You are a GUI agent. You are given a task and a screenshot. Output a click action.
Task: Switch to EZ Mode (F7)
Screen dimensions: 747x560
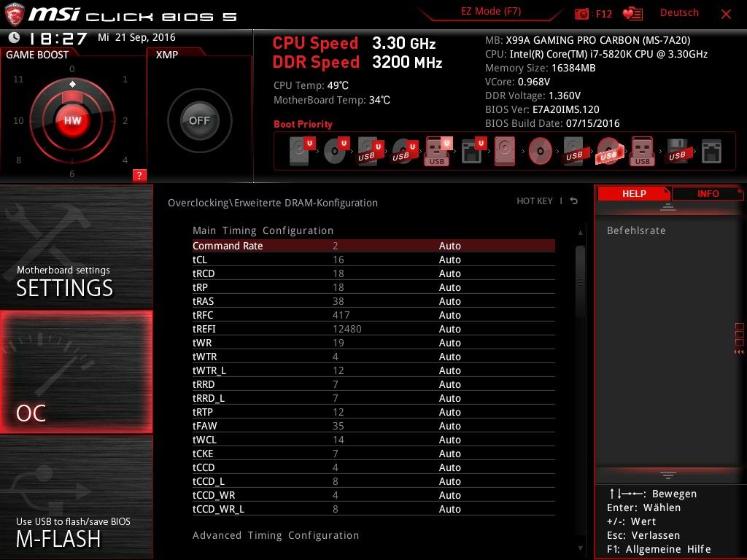(x=491, y=12)
